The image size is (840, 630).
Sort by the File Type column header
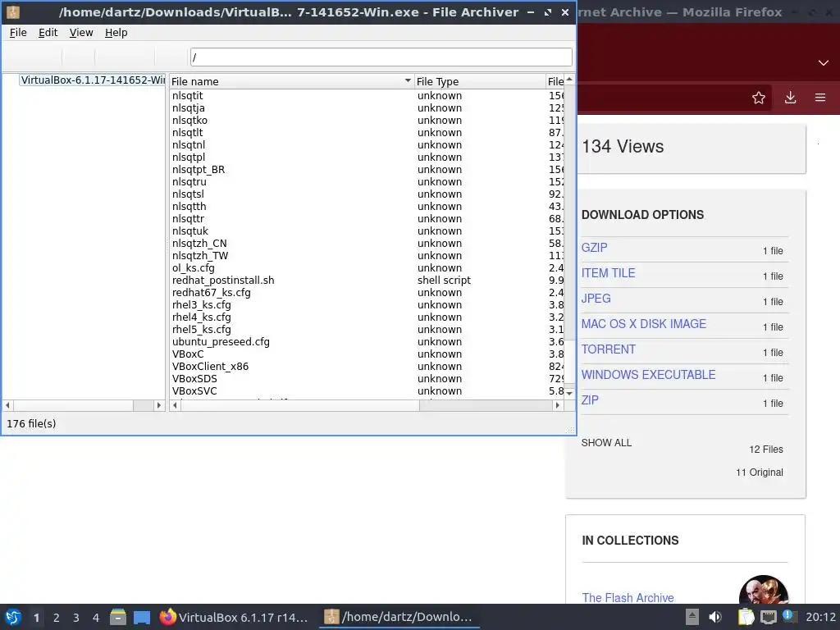[x=479, y=81]
